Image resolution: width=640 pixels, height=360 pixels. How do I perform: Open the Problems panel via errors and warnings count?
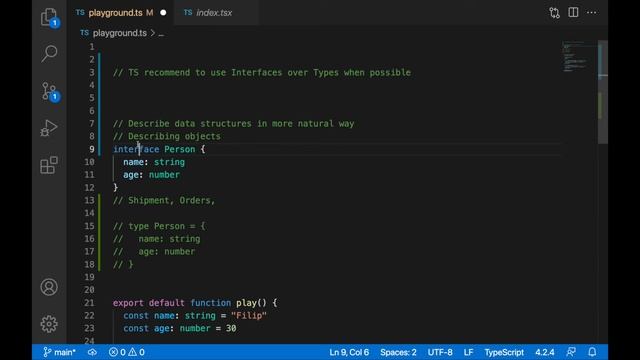pyautogui.click(x=127, y=352)
